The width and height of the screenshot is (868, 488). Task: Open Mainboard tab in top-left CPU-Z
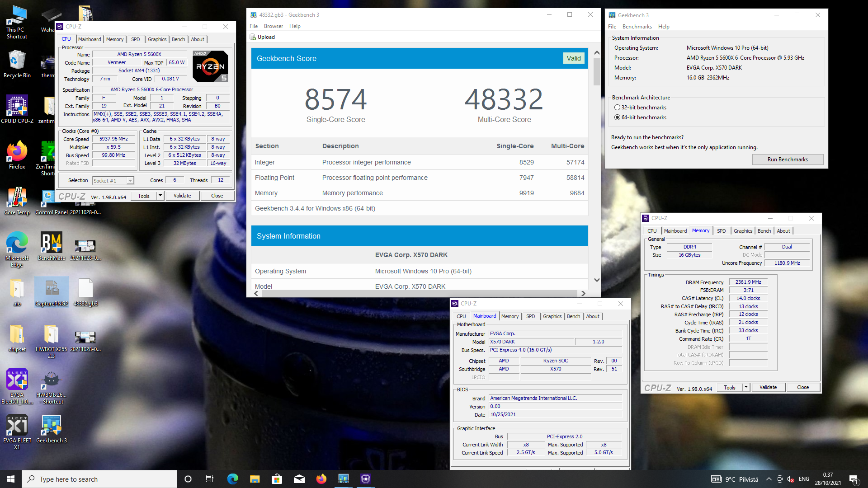point(90,39)
